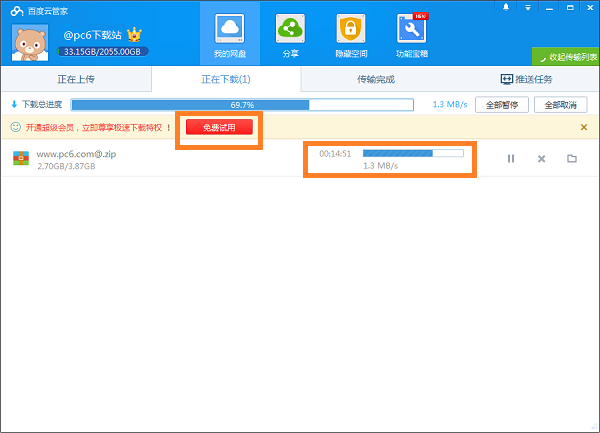This screenshot has width=600, height=433.
Task: Click the red 免费试用 button
Action: 218,127
